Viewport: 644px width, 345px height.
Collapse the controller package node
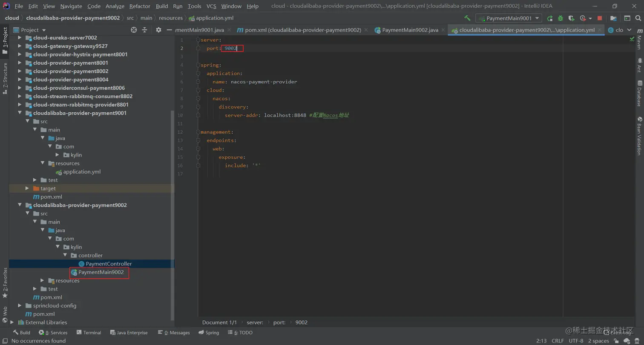coord(66,255)
